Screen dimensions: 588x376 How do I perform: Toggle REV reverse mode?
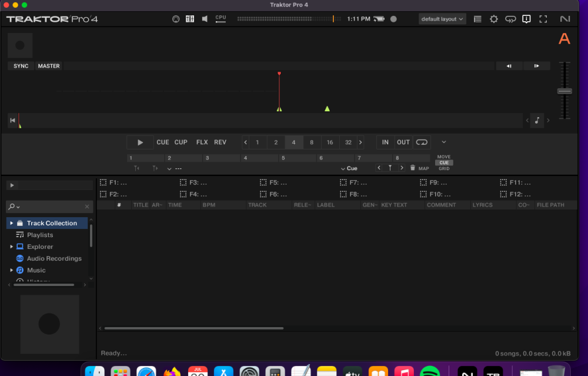click(220, 142)
